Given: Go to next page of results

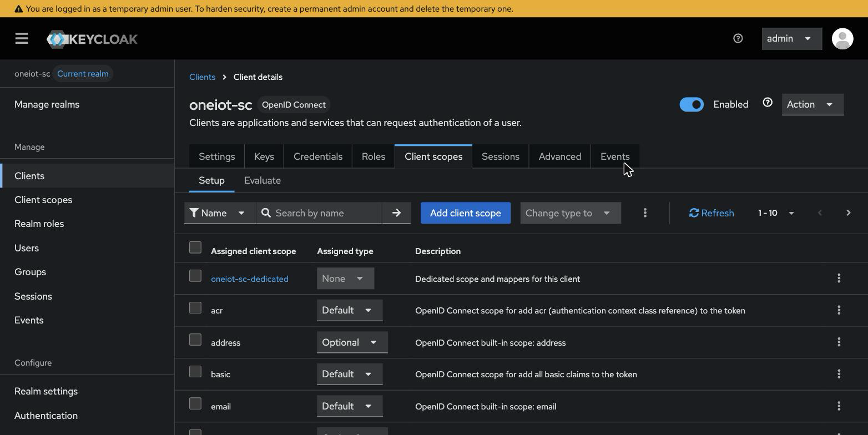Looking at the screenshot, I should (848, 213).
